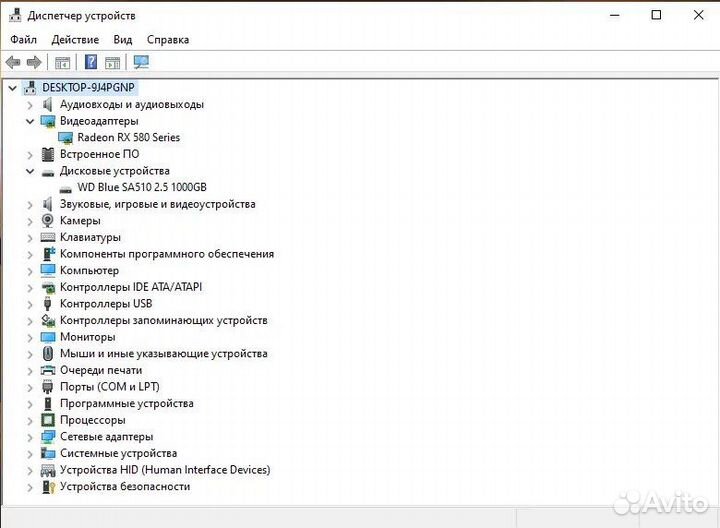Click the Встроенное ПО firmware icon
Viewport: 720px width, 528px height.
(48, 154)
